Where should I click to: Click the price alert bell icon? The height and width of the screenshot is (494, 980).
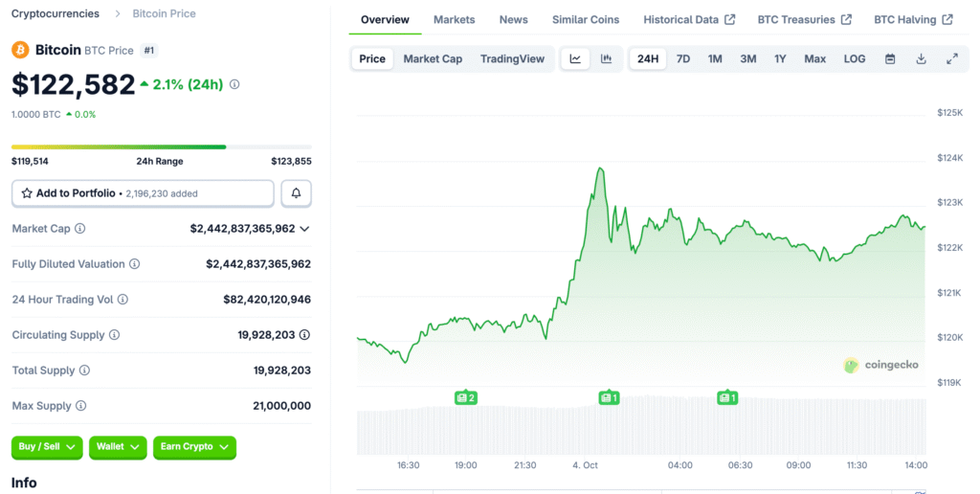pos(296,193)
